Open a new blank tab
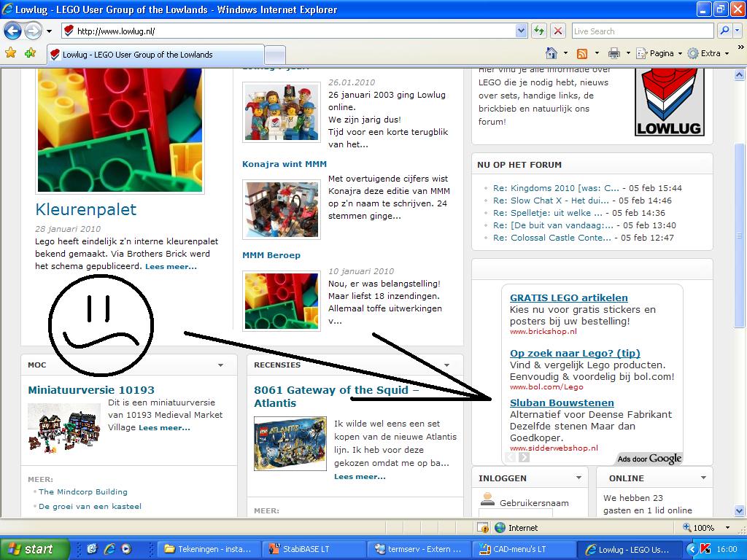The image size is (747, 560). 275,55
